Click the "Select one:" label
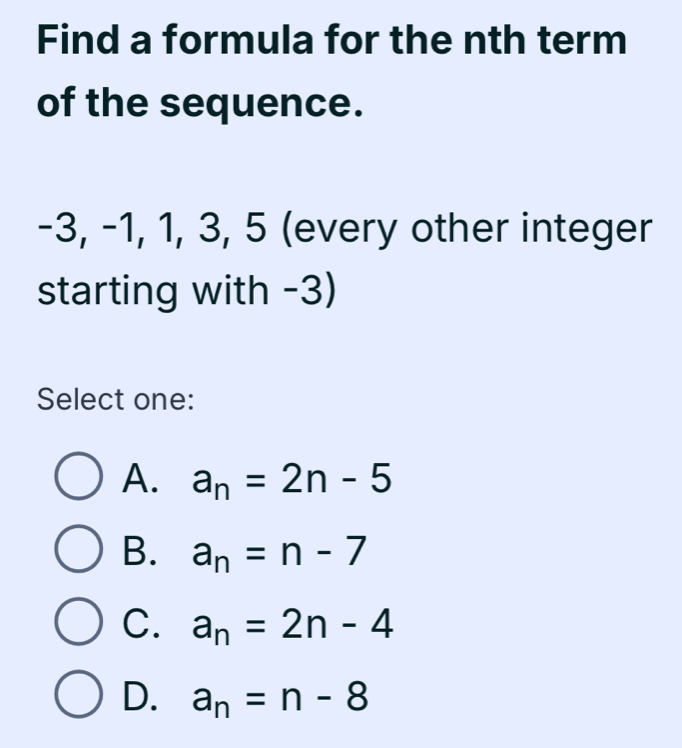Viewport: 682px width, 748px height. coord(114,398)
